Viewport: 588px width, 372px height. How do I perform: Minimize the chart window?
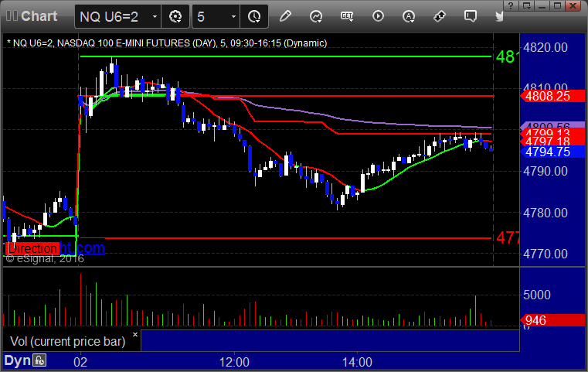pyautogui.click(x=542, y=5)
